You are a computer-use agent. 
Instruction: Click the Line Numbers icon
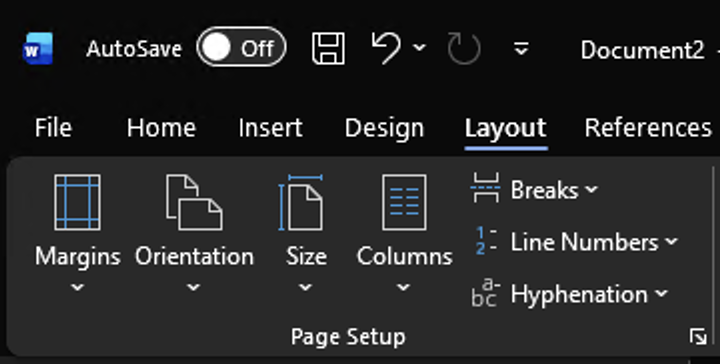tap(486, 241)
